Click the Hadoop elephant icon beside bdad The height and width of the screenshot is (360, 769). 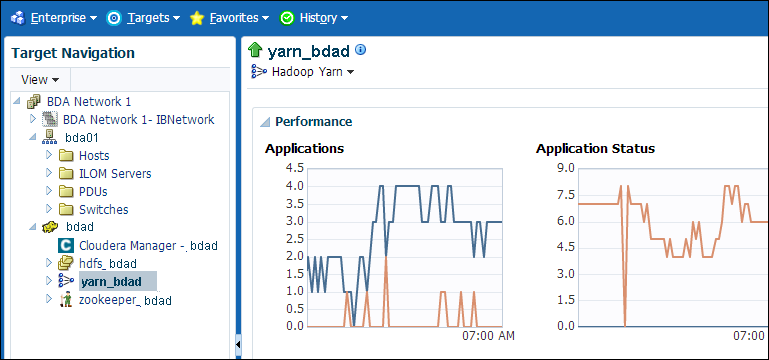[x=50, y=227]
